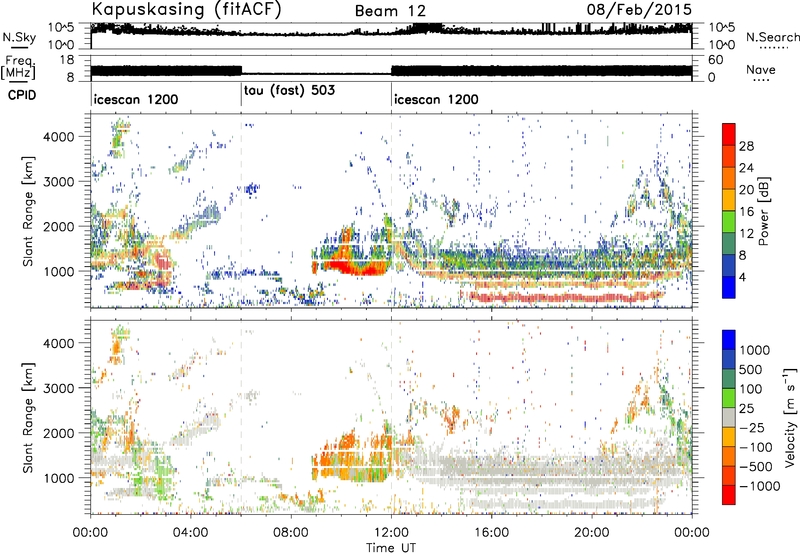
Task: Click the blue top of the Velocity colorbar
Action: pos(729,339)
